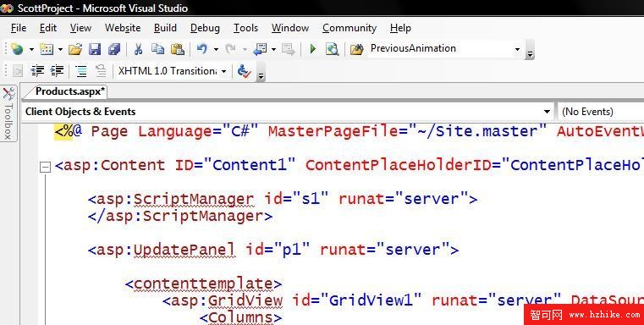Screen dimensions: 644x325
Task: Open the (No Events) dropdown
Action: [x=600, y=112]
